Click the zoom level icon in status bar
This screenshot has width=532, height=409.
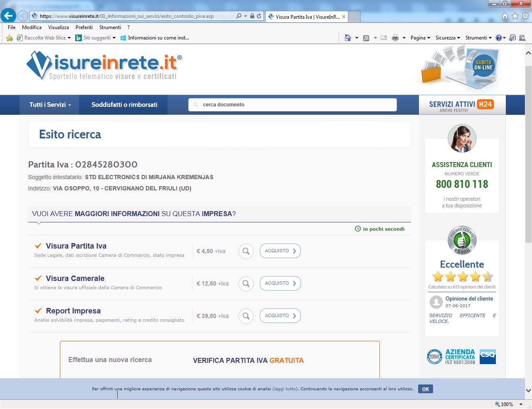point(498,404)
